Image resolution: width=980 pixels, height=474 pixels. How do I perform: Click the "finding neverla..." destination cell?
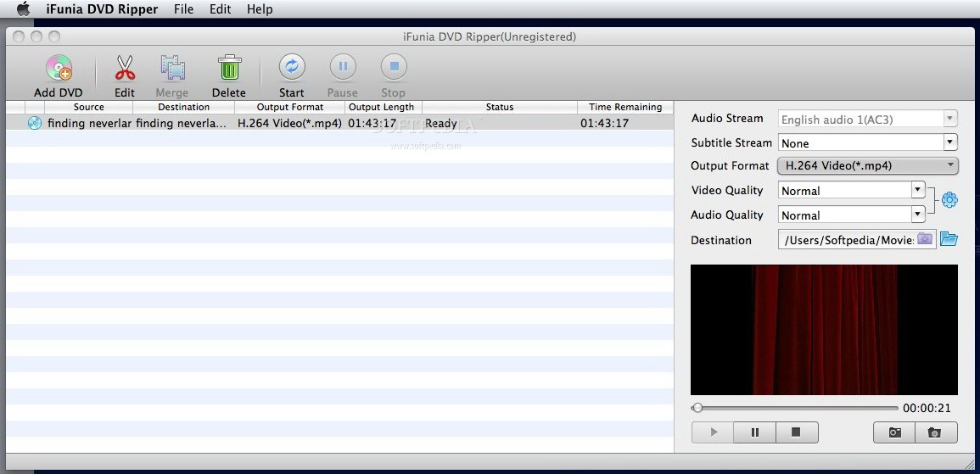[x=182, y=123]
